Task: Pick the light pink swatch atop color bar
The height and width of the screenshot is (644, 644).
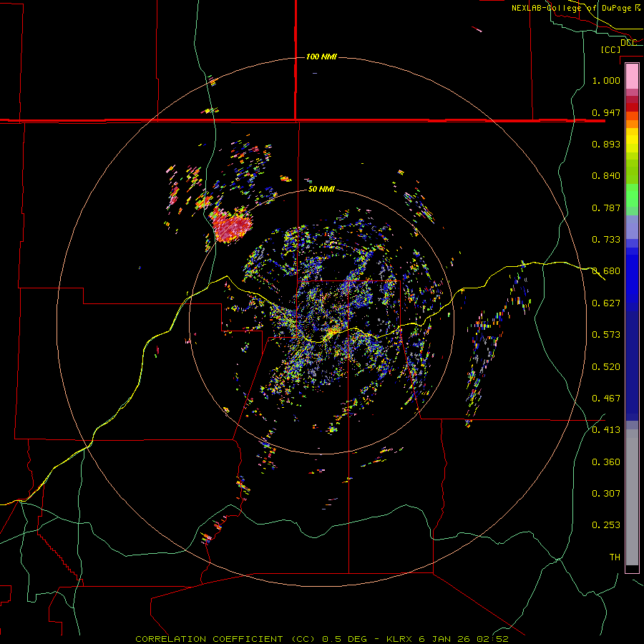Action: tap(632, 77)
